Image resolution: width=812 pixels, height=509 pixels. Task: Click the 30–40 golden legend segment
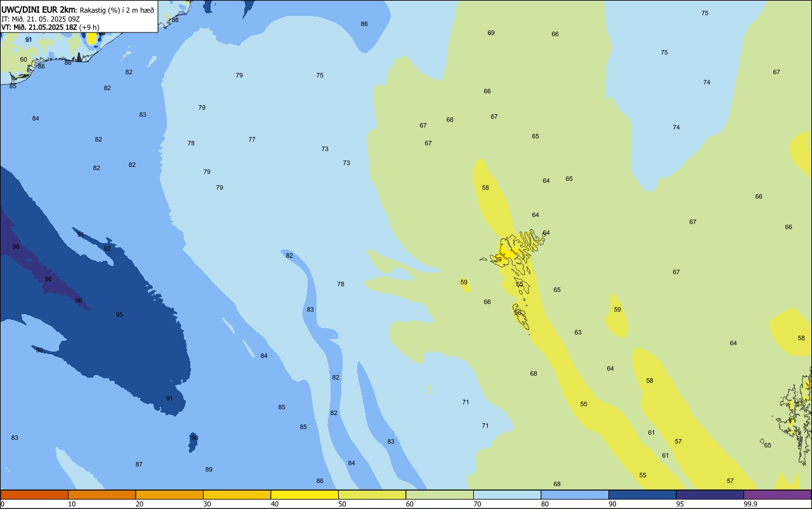(x=237, y=494)
